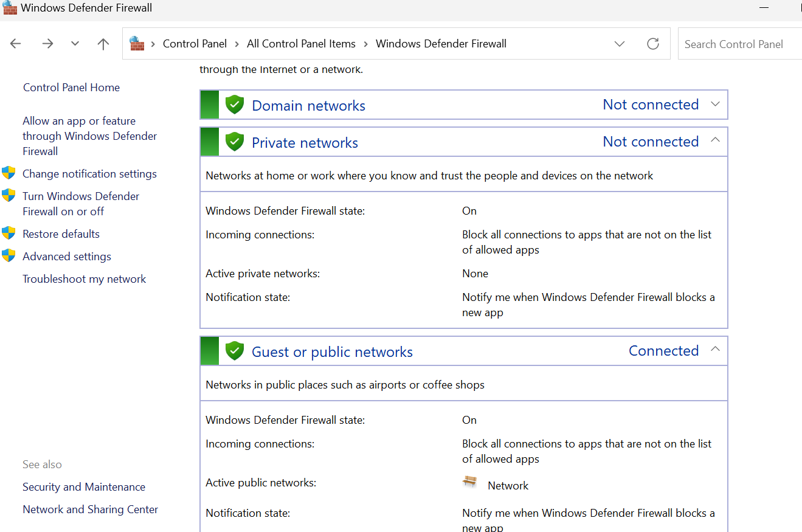Click green shield on Private networks
The width and height of the screenshot is (802, 532).
point(234,142)
